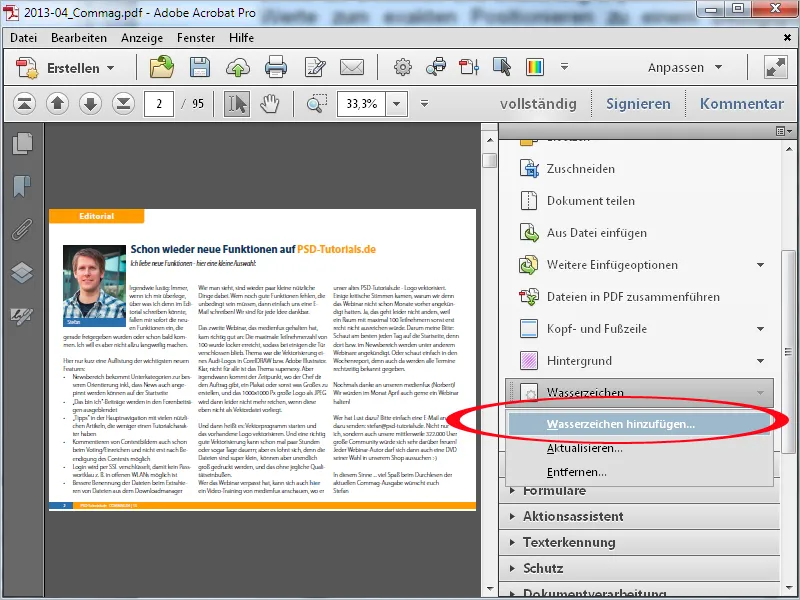
Task: Open settings with the gear icon
Action: (403, 67)
